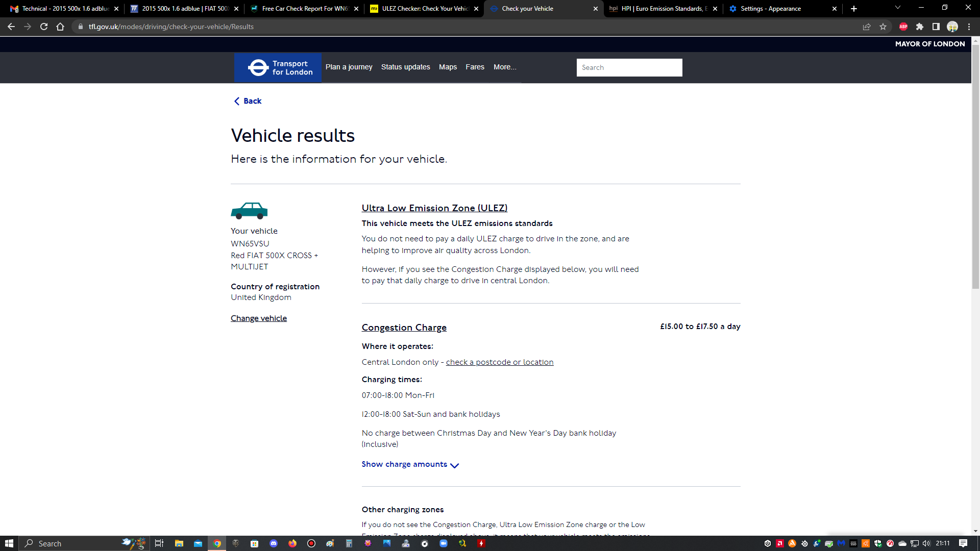The image size is (980, 551).
Task: Bookmark this page with the star icon
Action: click(x=883, y=27)
